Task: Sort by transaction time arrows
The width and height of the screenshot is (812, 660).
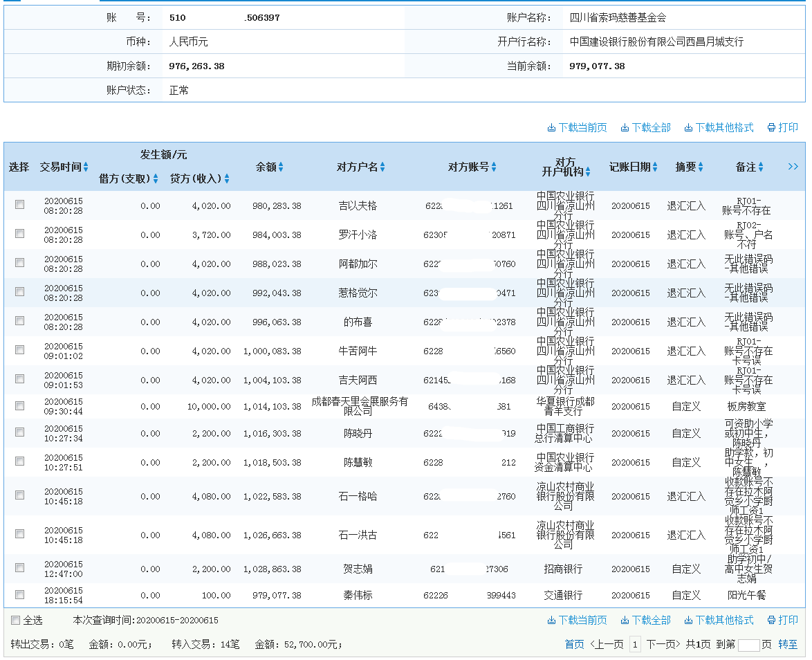Action: pos(86,167)
